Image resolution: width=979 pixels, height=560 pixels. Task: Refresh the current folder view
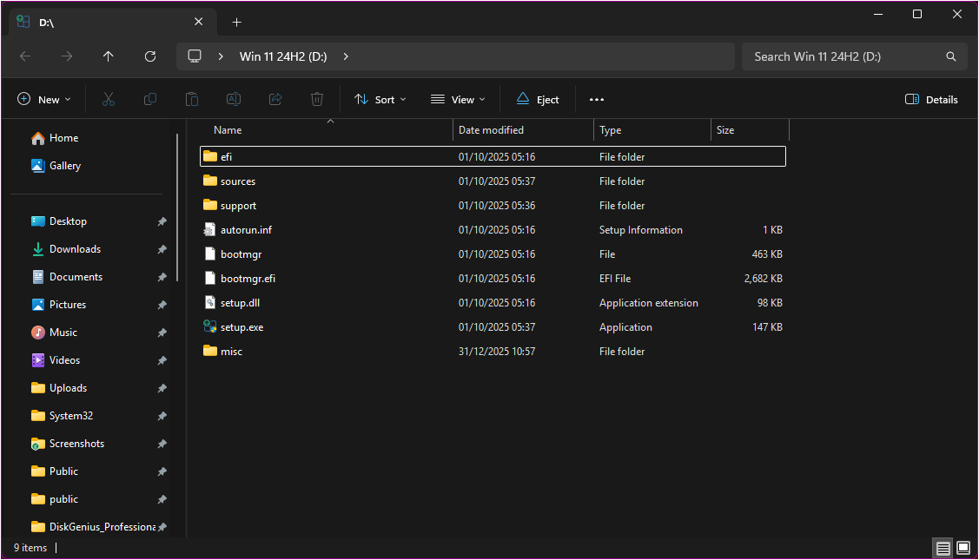pyautogui.click(x=149, y=56)
